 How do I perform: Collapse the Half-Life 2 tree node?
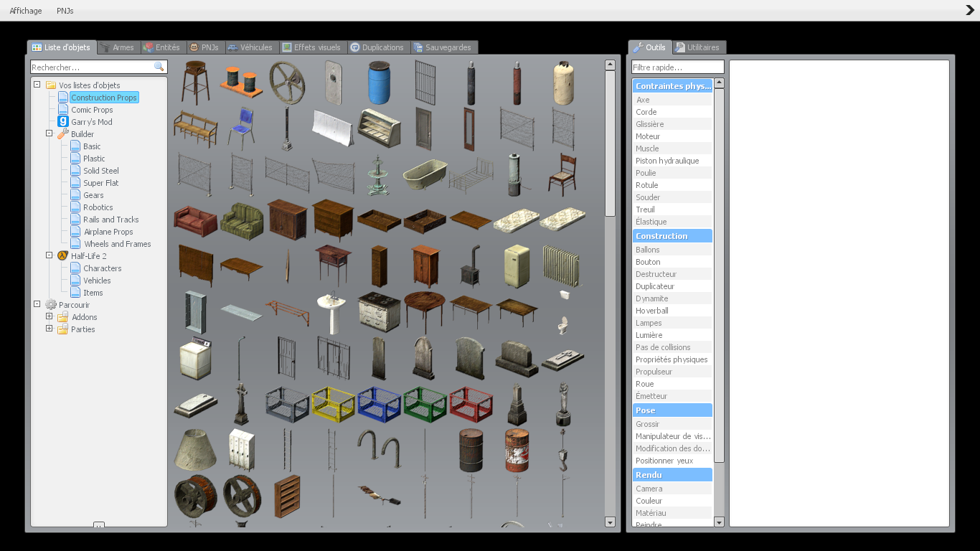tap(50, 255)
